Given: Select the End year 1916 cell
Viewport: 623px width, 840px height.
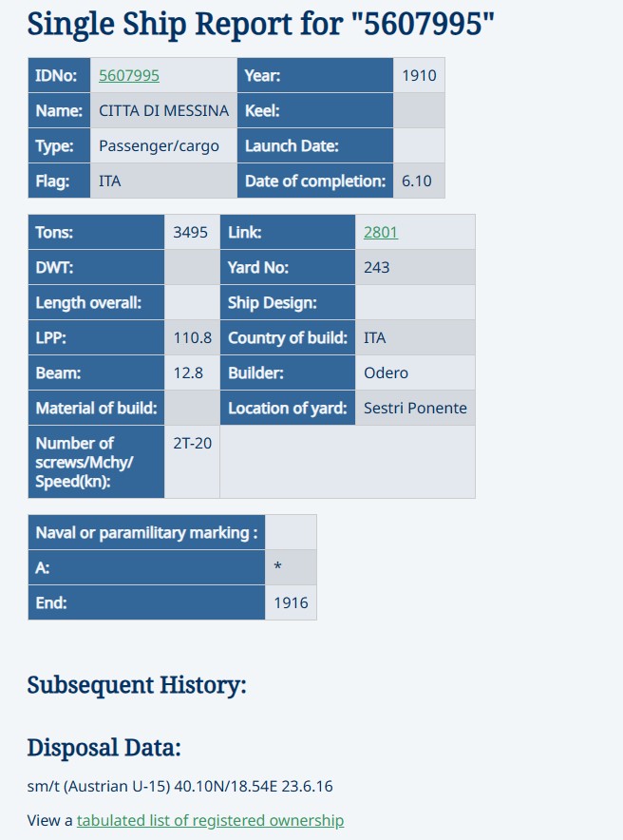Looking at the screenshot, I should tap(291, 602).
